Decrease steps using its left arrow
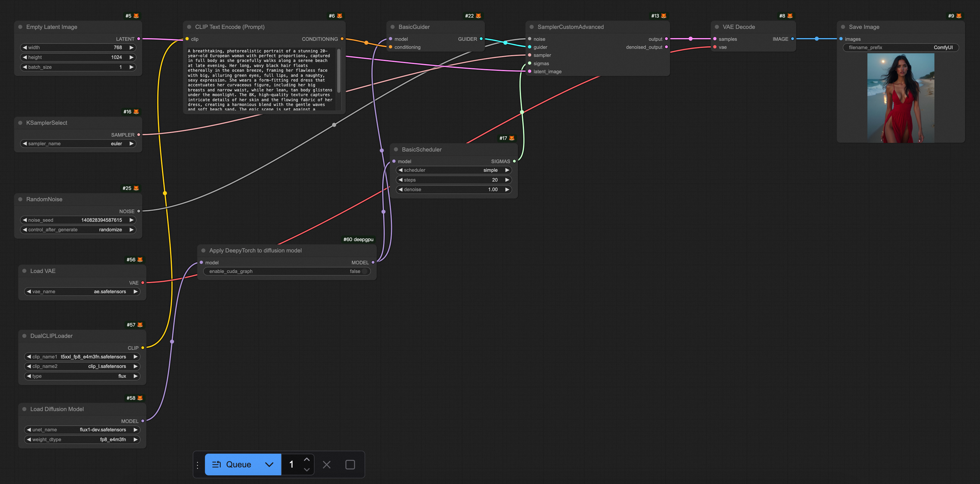 (x=400, y=180)
